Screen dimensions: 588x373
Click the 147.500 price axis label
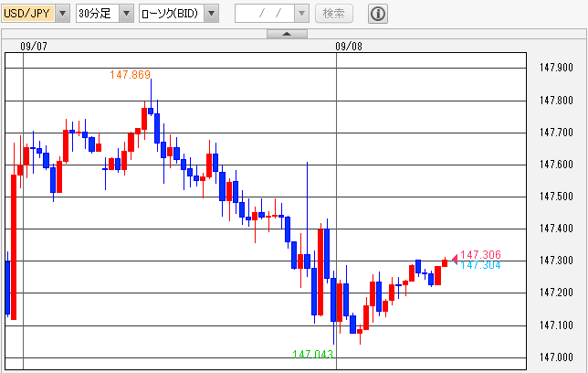pos(557,196)
